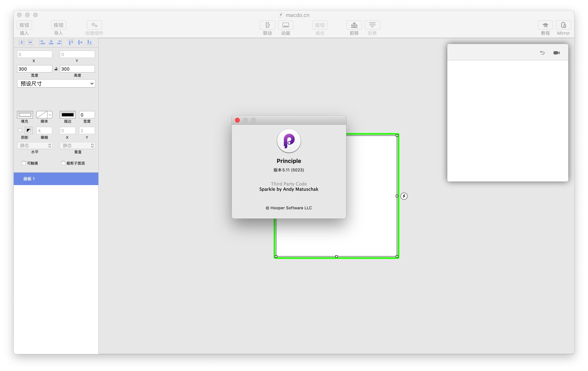Click the 导入 import button
The height and width of the screenshot is (371, 588).
coord(58,25)
